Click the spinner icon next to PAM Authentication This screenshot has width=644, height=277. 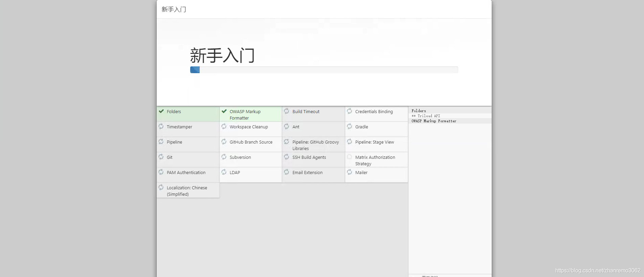point(161,172)
